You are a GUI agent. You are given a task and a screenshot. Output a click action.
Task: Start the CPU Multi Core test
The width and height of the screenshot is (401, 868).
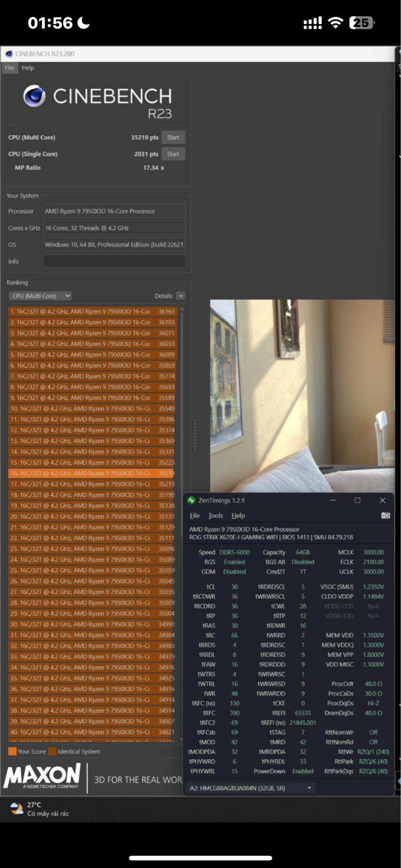pos(173,137)
